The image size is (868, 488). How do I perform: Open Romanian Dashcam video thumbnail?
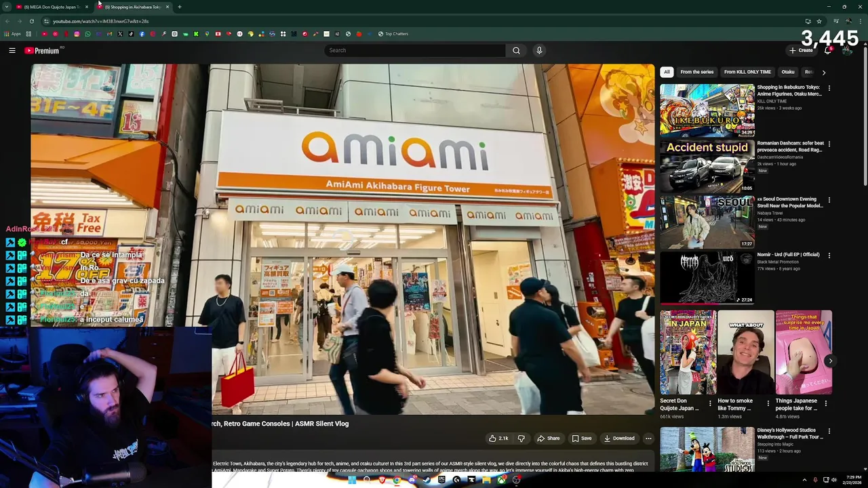pos(707,166)
